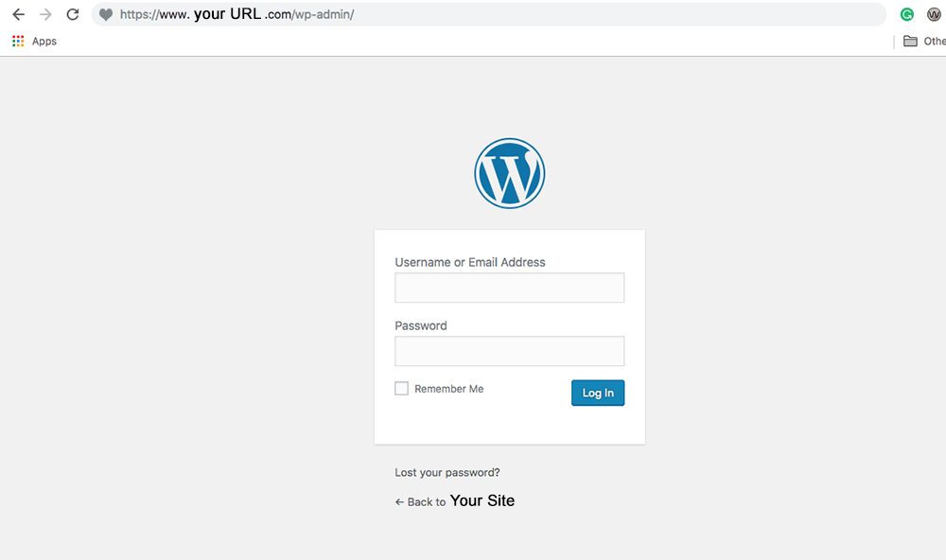Click the folder icon next to Other bookmarks

click(x=912, y=41)
